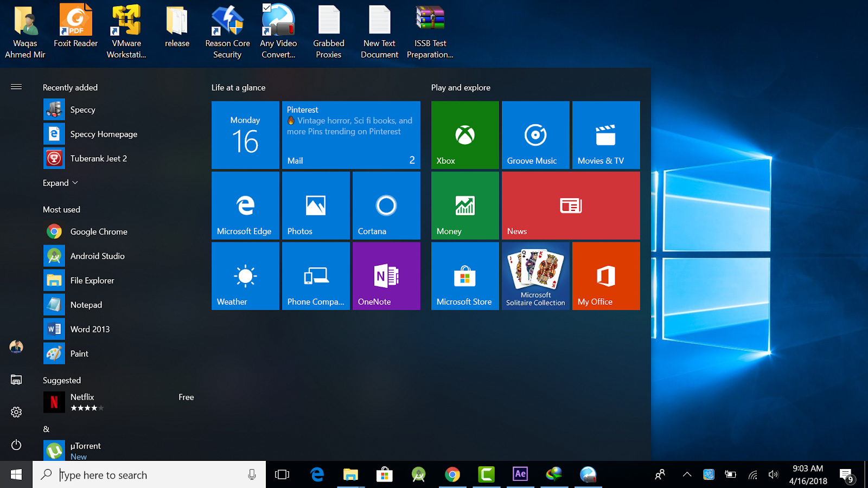This screenshot has height=488, width=868.
Task: Open Settings gear in Start menu
Action: point(16,412)
